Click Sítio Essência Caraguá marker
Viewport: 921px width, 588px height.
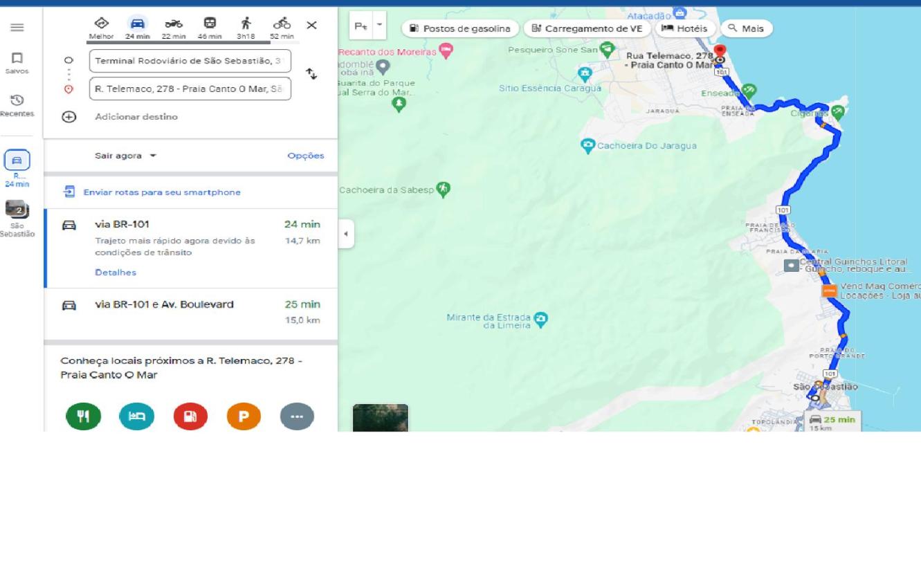[585, 73]
